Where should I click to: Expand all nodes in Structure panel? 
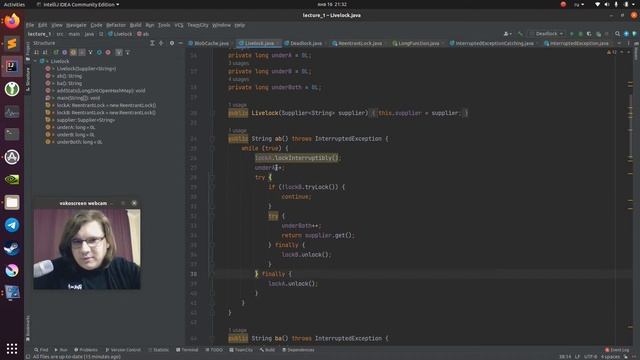point(152,43)
